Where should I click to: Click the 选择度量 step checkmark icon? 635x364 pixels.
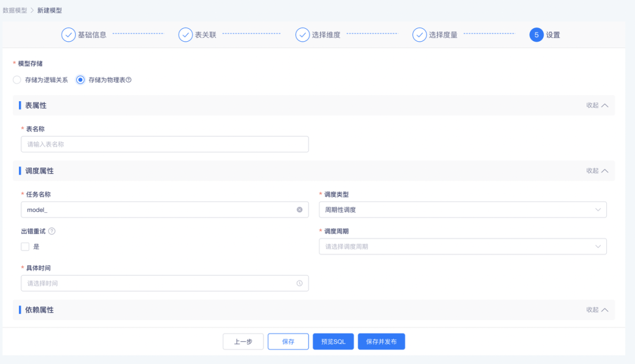[419, 35]
